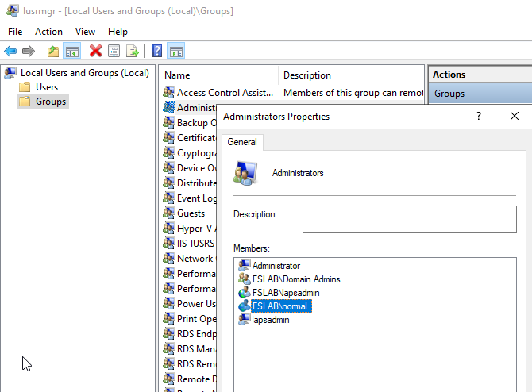Select FSLAB\Domain Admins member
Screen dimensions: 532x392
(296, 279)
